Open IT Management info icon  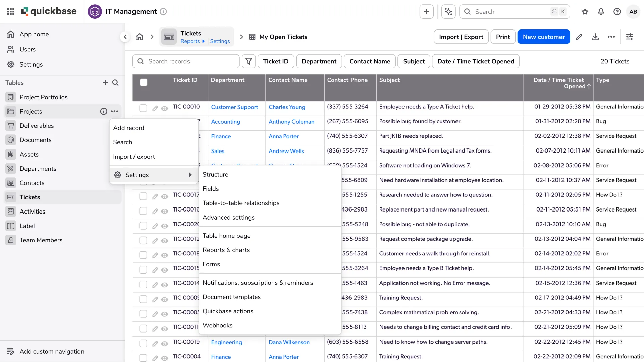[x=163, y=12]
